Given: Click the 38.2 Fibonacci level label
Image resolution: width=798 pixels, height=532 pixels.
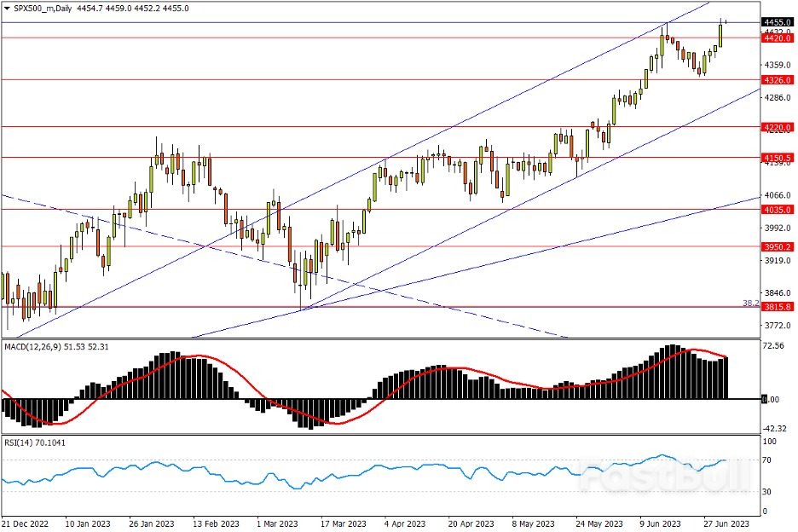Looking at the screenshot, I should [750, 303].
